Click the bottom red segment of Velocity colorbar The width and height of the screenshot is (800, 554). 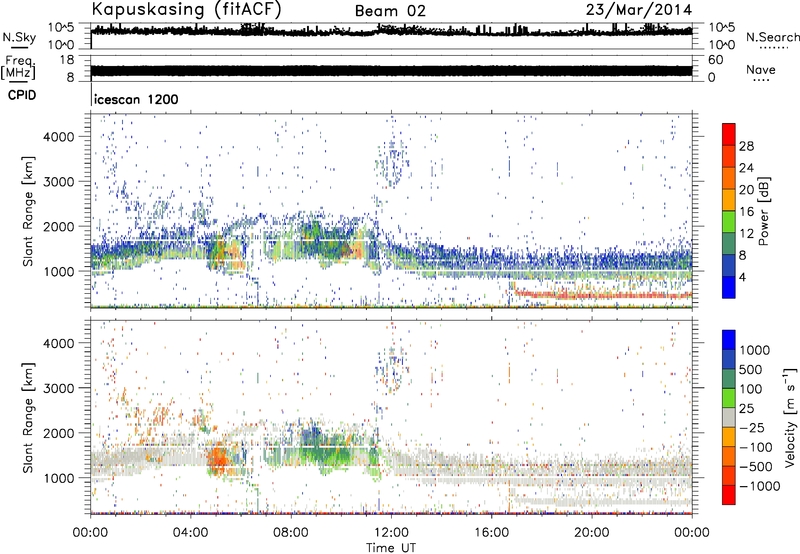coord(729,495)
